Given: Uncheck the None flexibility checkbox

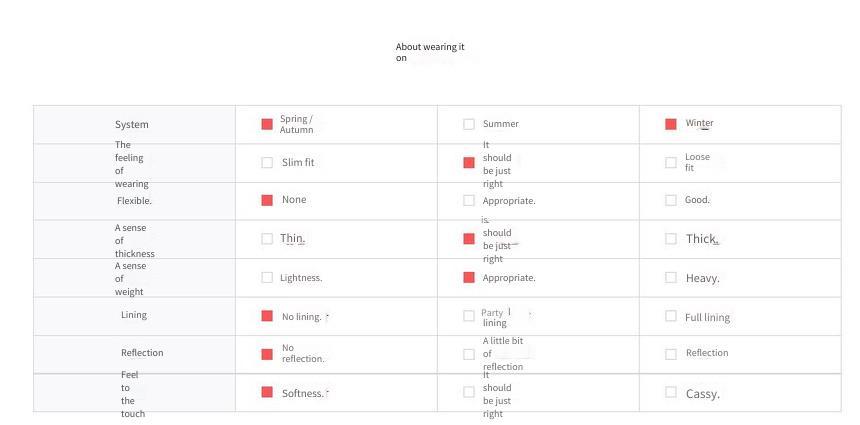Looking at the screenshot, I should click(x=267, y=201).
